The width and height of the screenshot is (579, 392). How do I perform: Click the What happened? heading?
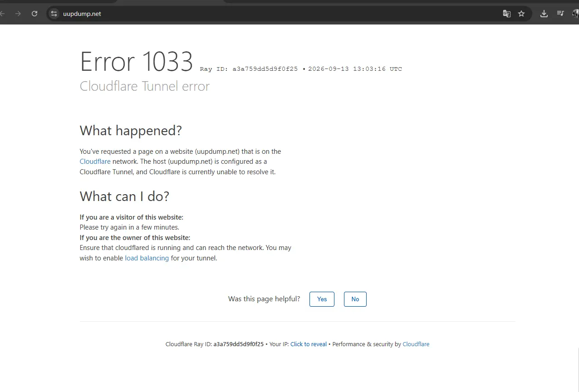pyautogui.click(x=131, y=131)
